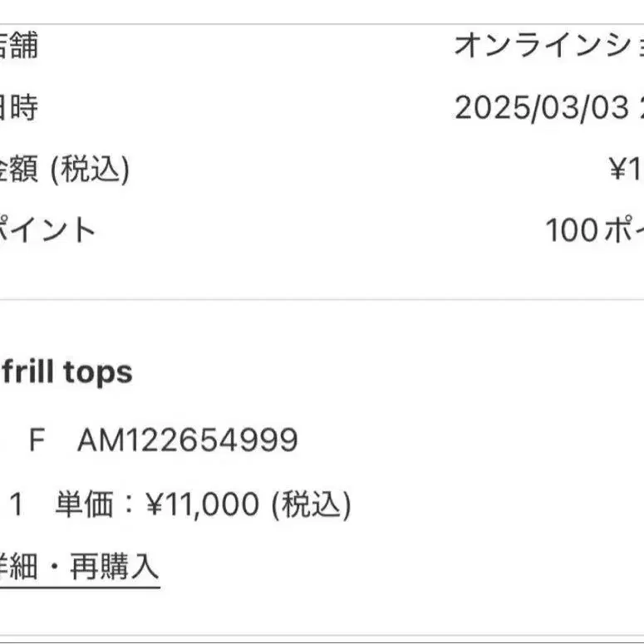Click the 店舗 row label
This screenshot has width=644, height=644.
(18, 45)
